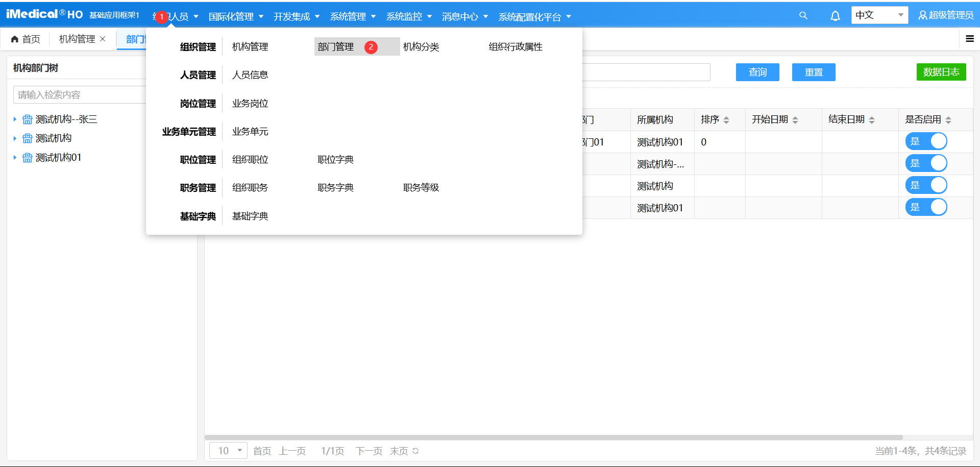The width and height of the screenshot is (980, 467).
Task: Click the home icon on 首页 tab
Action: (x=14, y=38)
